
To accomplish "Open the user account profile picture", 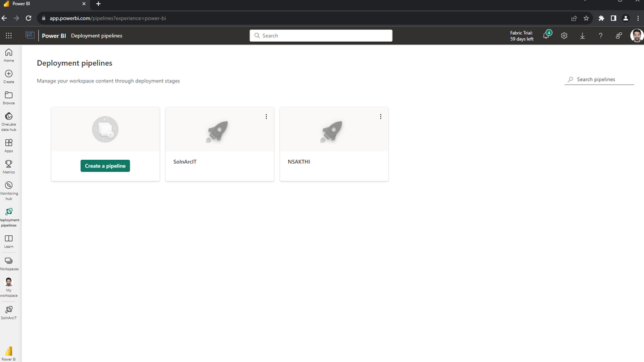I will (637, 35).
